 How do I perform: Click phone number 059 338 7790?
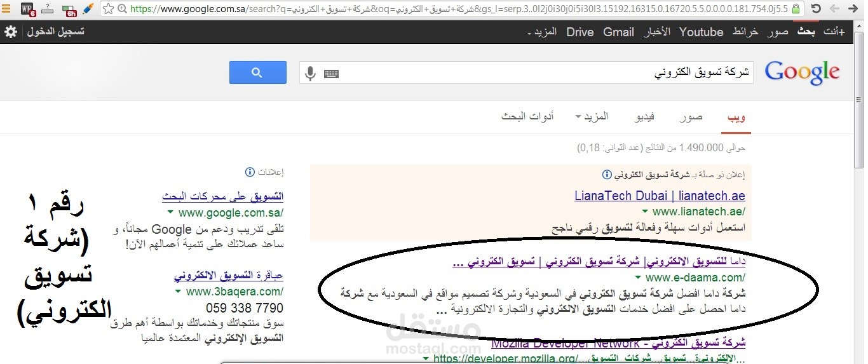click(244, 309)
